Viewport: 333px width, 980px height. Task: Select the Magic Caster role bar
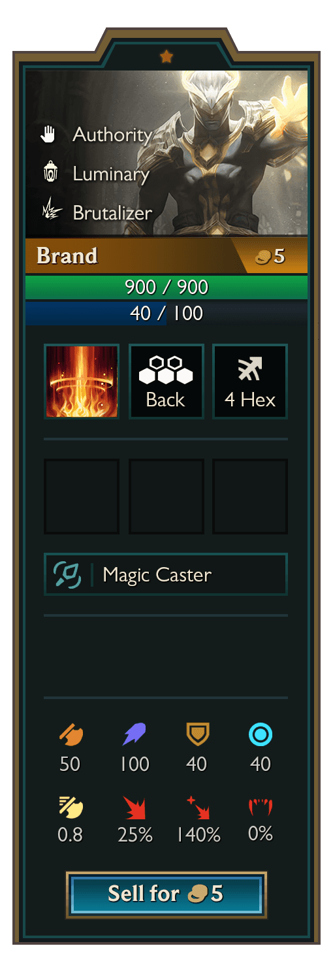coord(166,574)
